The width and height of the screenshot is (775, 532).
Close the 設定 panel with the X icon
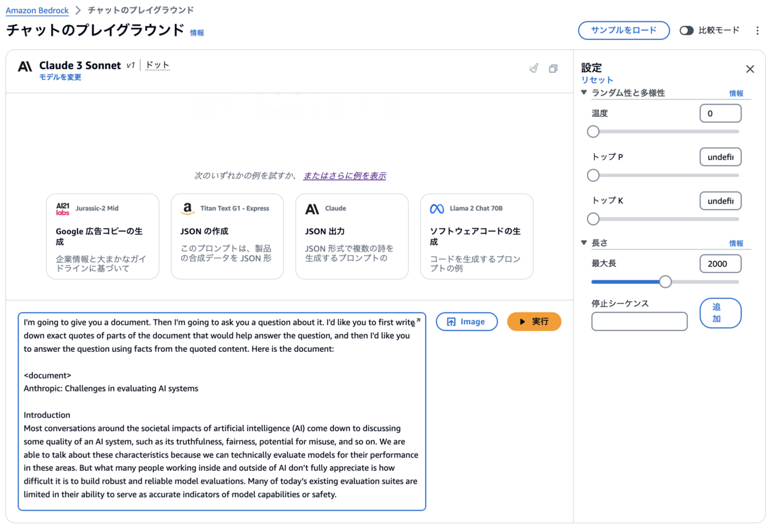(750, 68)
